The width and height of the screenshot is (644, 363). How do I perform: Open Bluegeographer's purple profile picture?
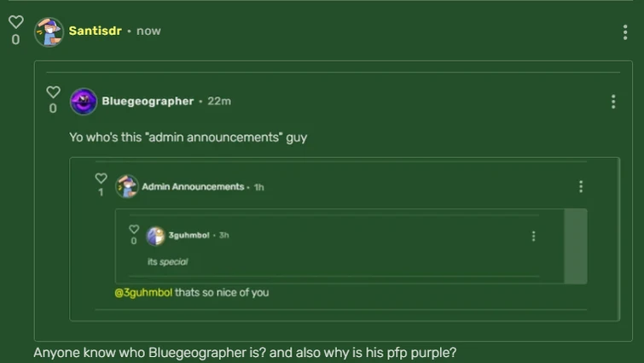(x=84, y=102)
